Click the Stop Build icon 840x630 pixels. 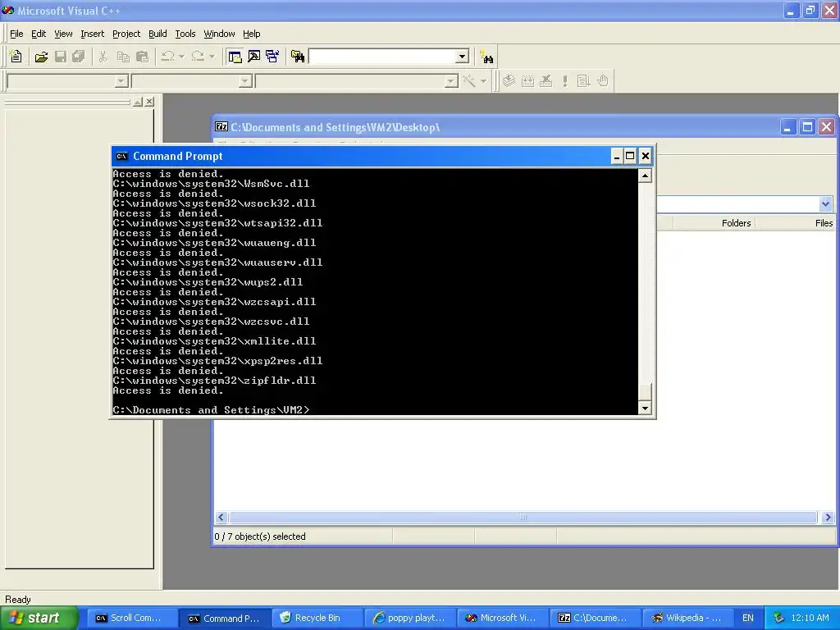(x=546, y=81)
